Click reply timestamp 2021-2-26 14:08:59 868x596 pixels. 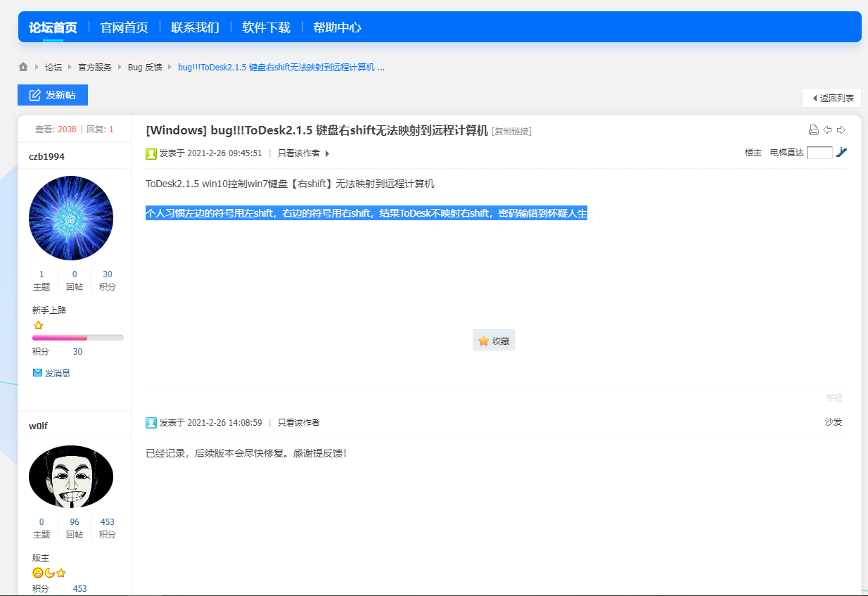point(225,423)
